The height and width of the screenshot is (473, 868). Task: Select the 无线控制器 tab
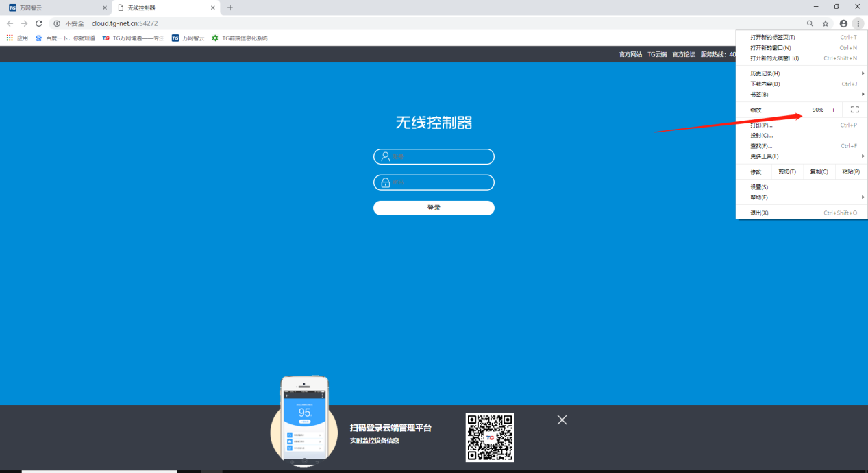point(165,8)
